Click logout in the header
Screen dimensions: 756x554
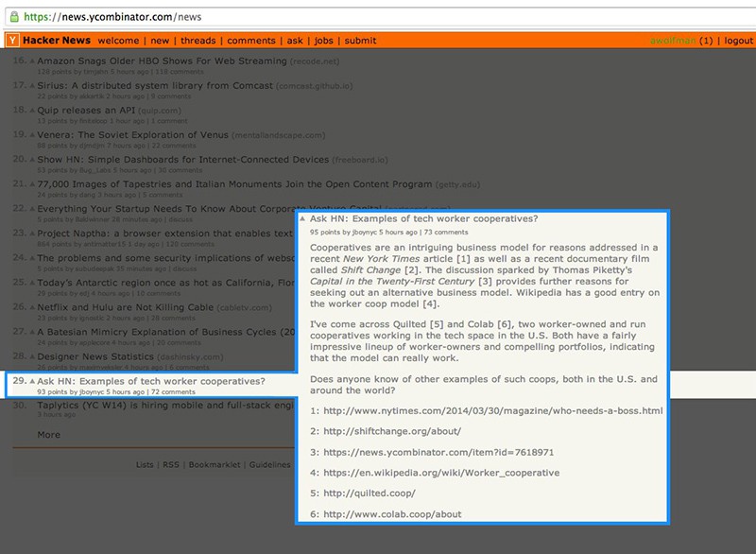[x=738, y=41]
